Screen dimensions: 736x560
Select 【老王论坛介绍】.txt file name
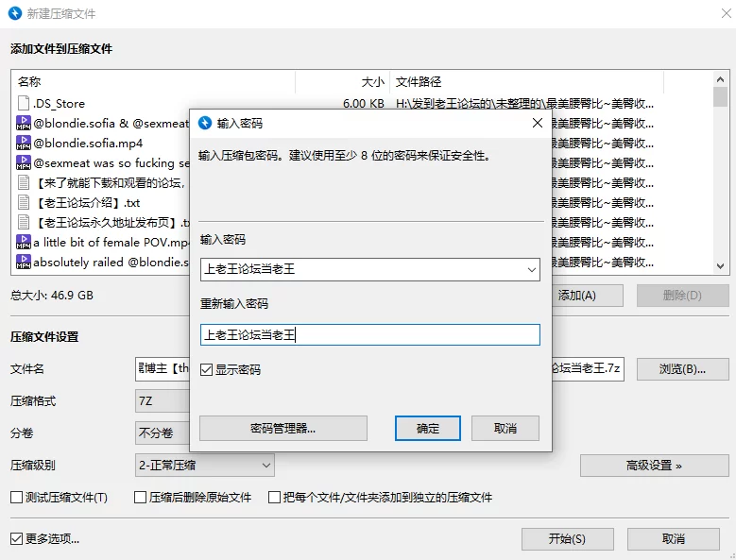(89, 202)
